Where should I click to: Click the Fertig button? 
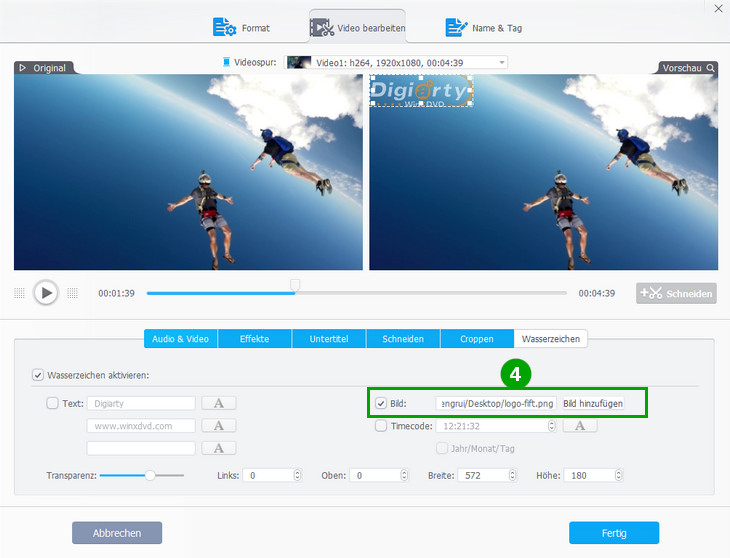(613, 533)
